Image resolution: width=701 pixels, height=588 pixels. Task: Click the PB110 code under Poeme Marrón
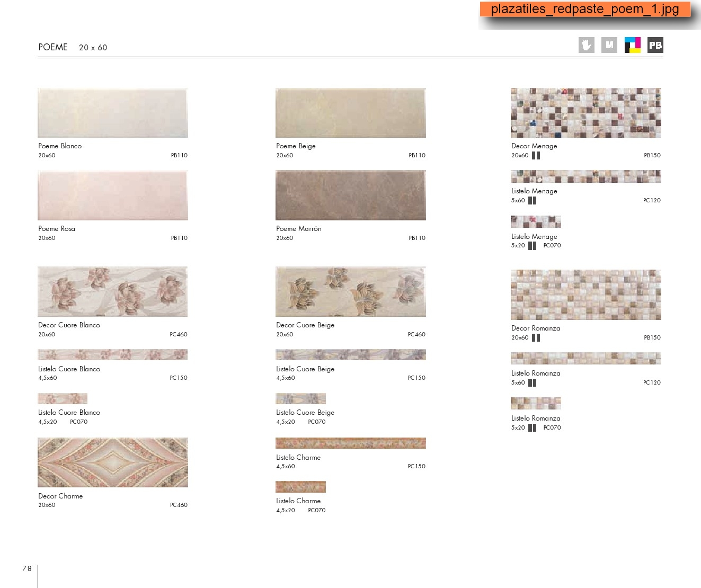coord(417,238)
